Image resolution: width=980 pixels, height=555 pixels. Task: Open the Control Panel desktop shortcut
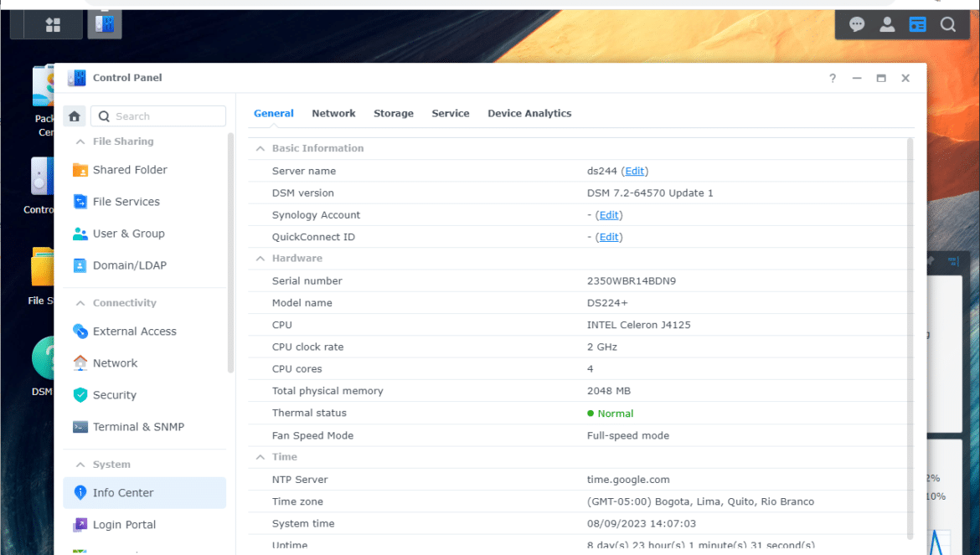43,176
